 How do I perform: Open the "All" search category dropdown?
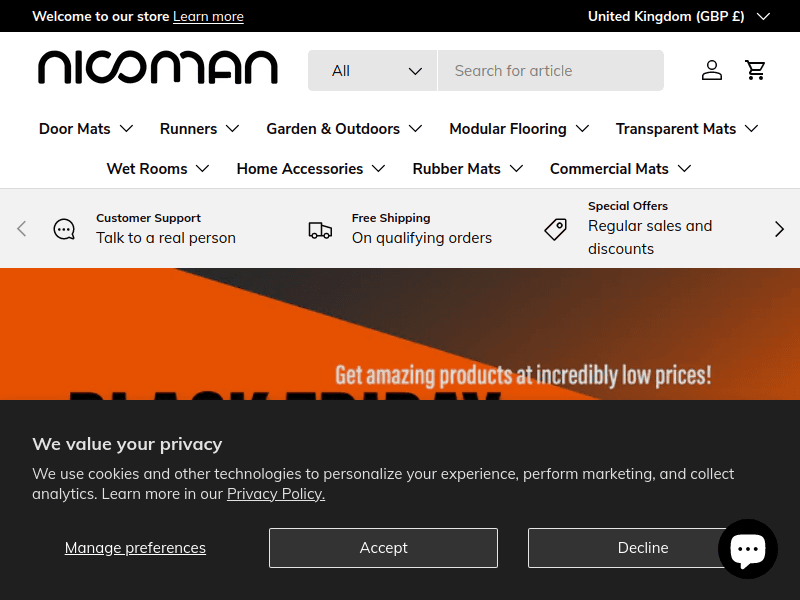point(372,70)
